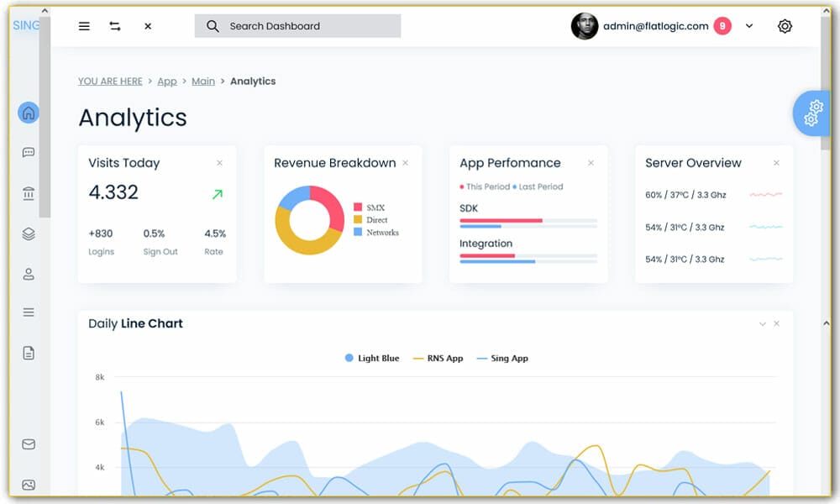This screenshot has height=504, width=840.
Task: Toggle the This Period legend in App Perfomance
Action: 484,186
